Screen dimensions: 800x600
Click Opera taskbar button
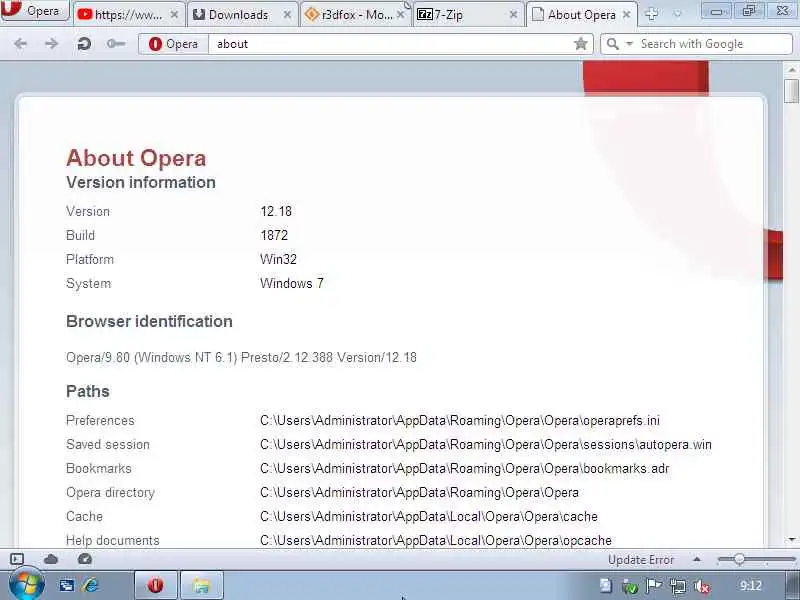tap(156, 585)
